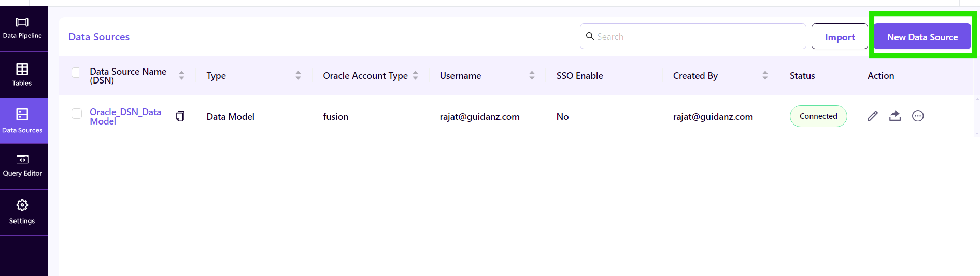Check the Oracle_DSN_Data Model row checkbox

[x=77, y=114]
